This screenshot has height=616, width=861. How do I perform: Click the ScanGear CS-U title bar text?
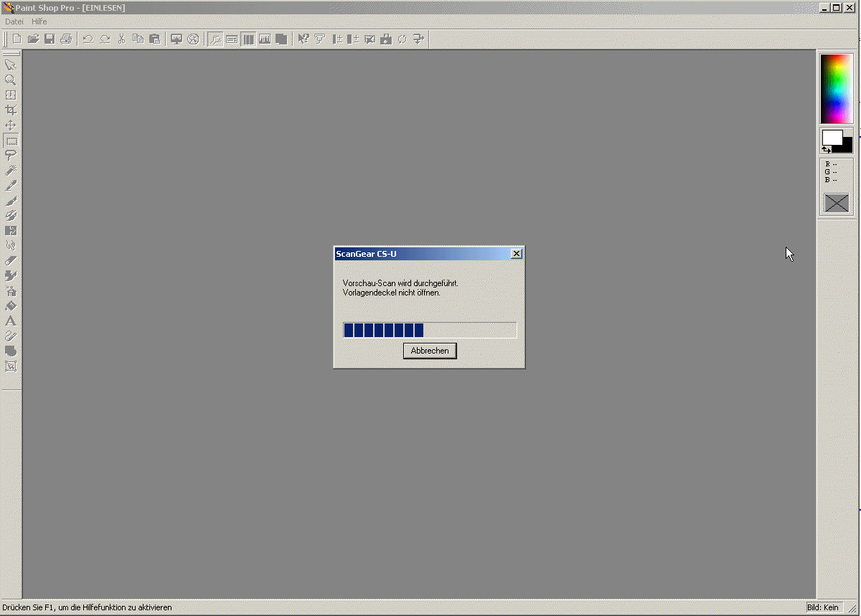tap(366, 254)
